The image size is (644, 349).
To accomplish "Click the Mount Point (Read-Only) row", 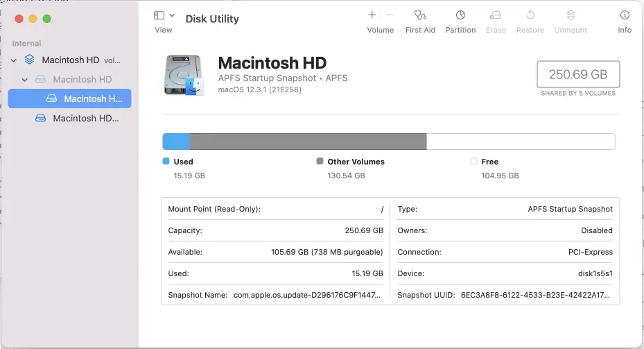I will click(276, 209).
